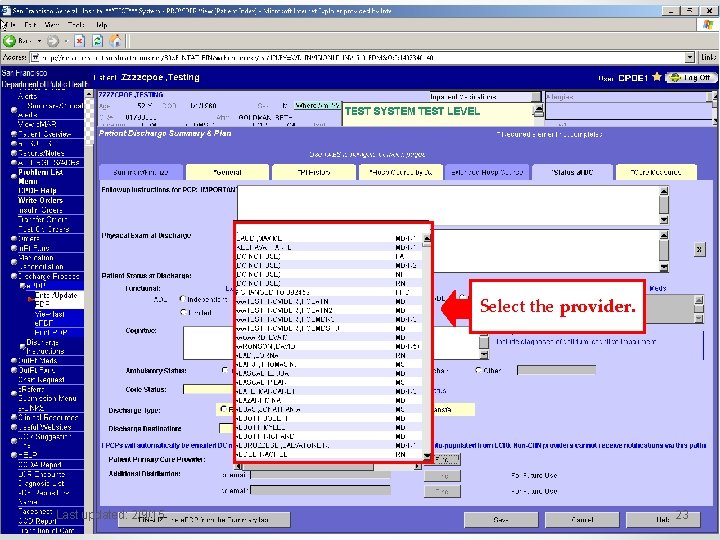The width and height of the screenshot is (720, 540).
Task: Switch to the Status at DC tab
Action: [x=572, y=173]
